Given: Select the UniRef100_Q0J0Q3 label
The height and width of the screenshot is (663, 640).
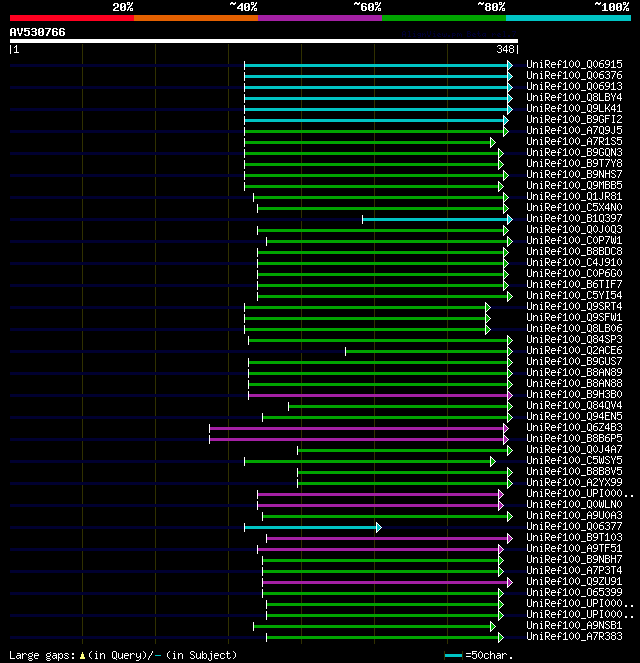Looking at the screenshot, I should [574, 229].
